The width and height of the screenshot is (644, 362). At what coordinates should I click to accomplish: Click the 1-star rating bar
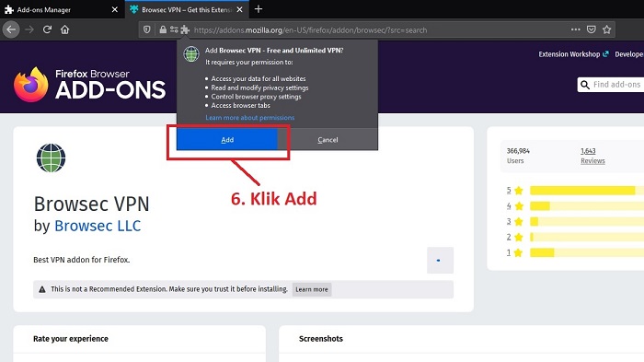587,252
